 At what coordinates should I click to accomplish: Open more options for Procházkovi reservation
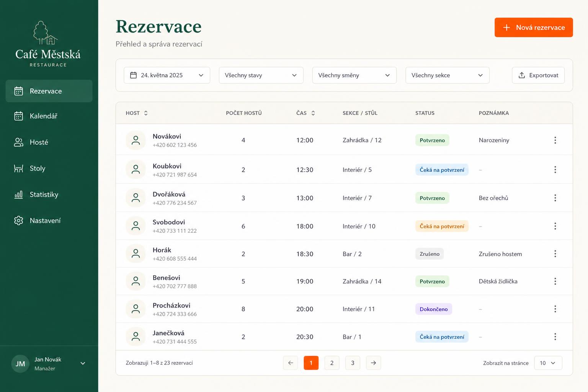tap(555, 309)
